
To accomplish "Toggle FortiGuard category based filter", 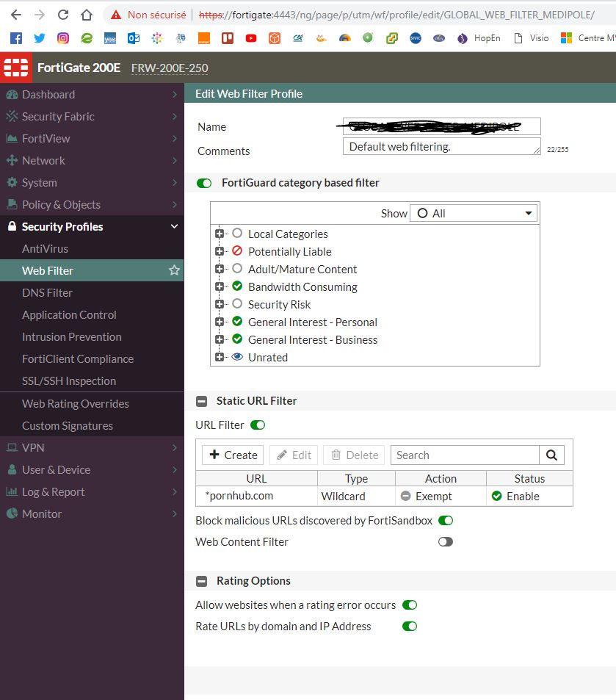I will (204, 183).
